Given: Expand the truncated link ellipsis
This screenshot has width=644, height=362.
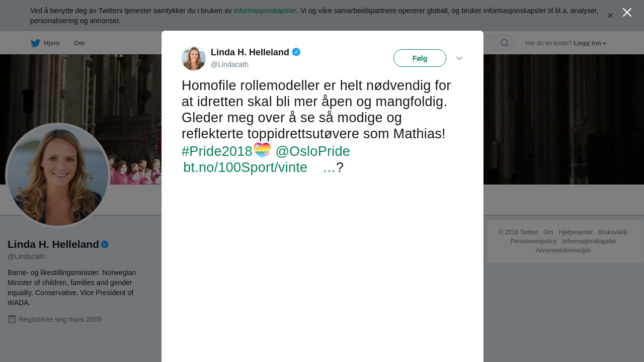Looking at the screenshot, I should click(329, 167).
